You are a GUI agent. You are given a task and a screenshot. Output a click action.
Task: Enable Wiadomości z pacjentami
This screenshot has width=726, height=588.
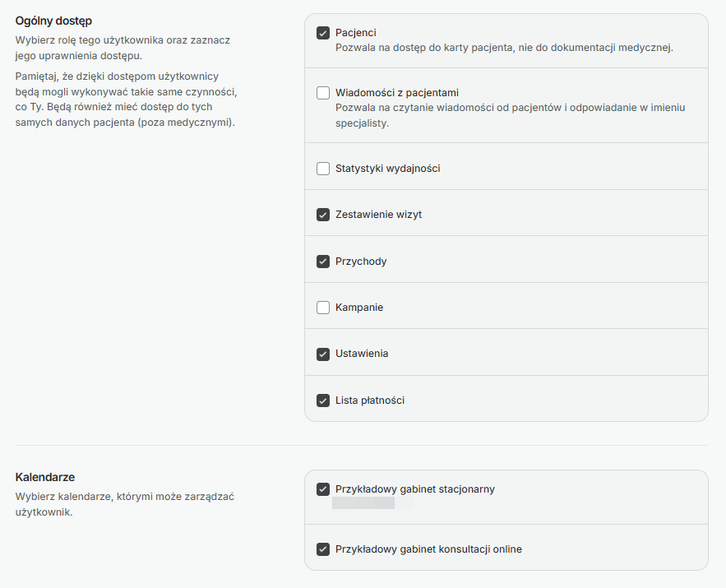point(323,93)
